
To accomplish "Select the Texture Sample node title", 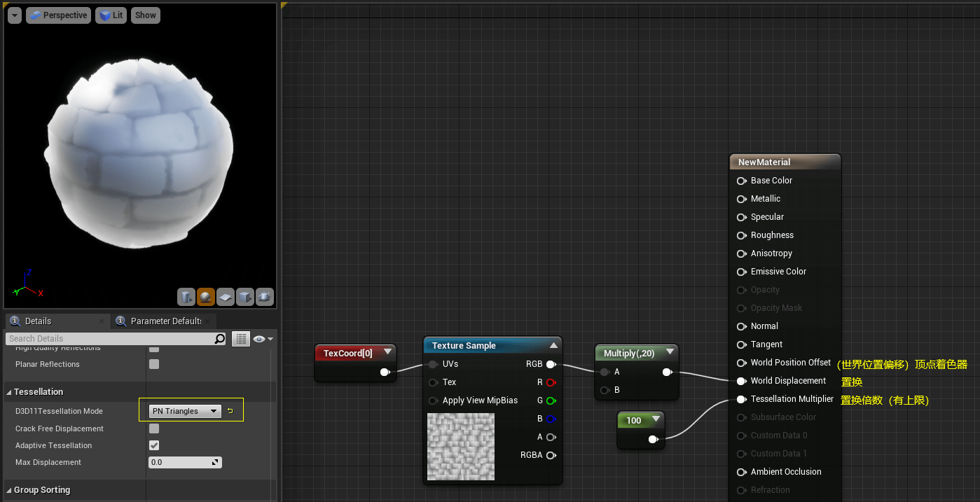I will 464,345.
